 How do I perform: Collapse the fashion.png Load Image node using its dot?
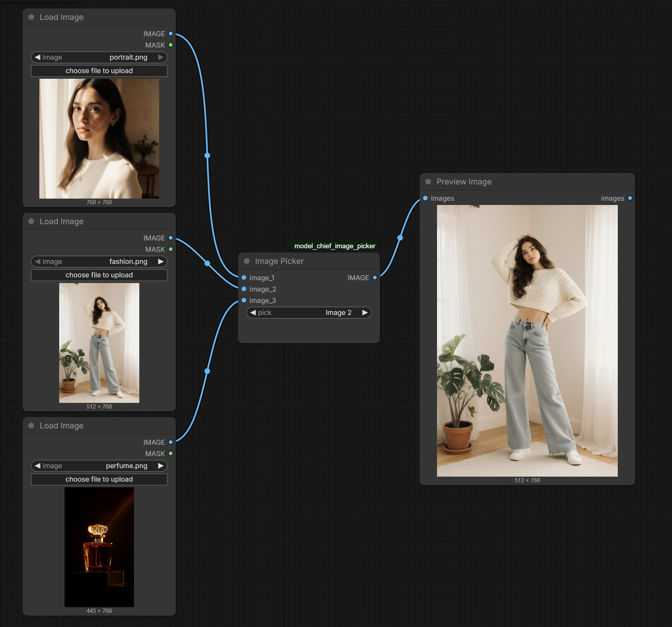coord(31,221)
